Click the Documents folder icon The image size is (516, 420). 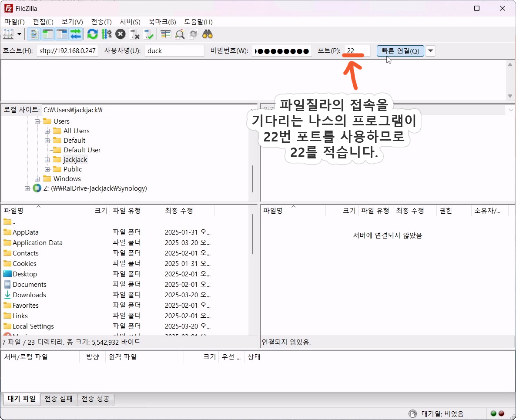[x=7, y=284]
